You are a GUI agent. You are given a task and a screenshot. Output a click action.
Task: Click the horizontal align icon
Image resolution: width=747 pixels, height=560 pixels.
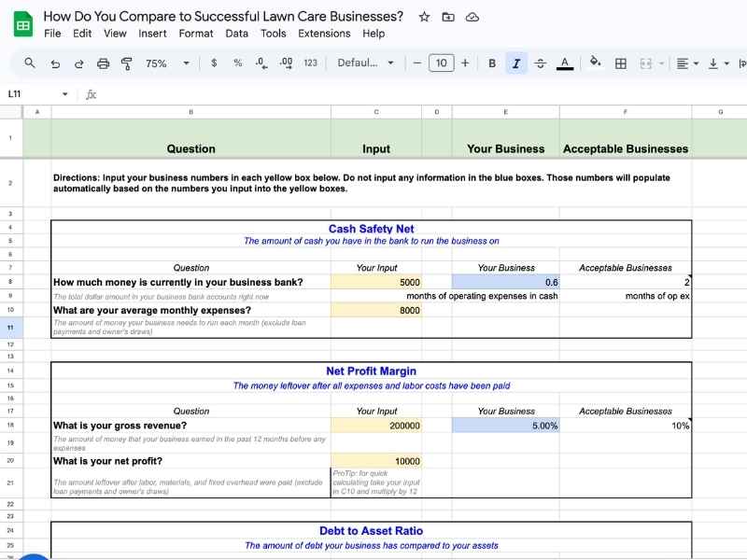tap(683, 63)
